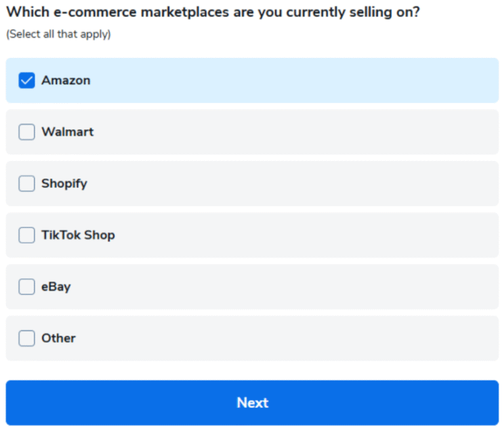The height and width of the screenshot is (429, 504).
Task: Click the marketplaces question heading
Action: pyautogui.click(x=213, y=12)
